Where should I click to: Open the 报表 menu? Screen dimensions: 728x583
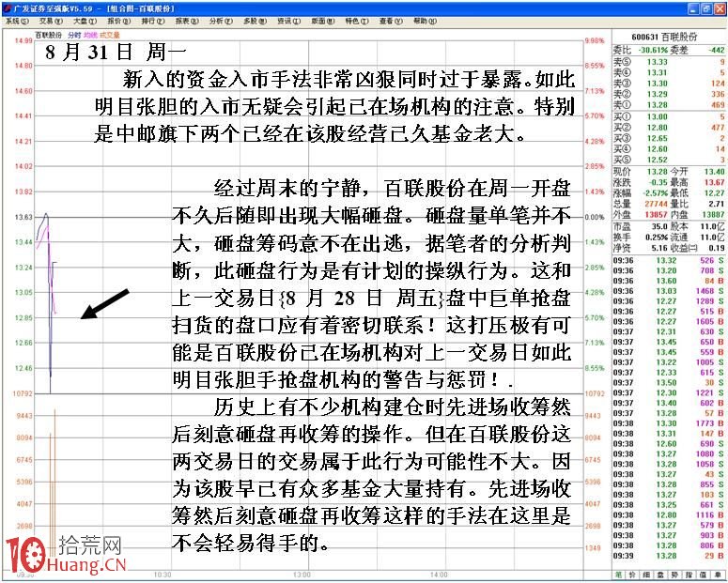coord(187,21)
